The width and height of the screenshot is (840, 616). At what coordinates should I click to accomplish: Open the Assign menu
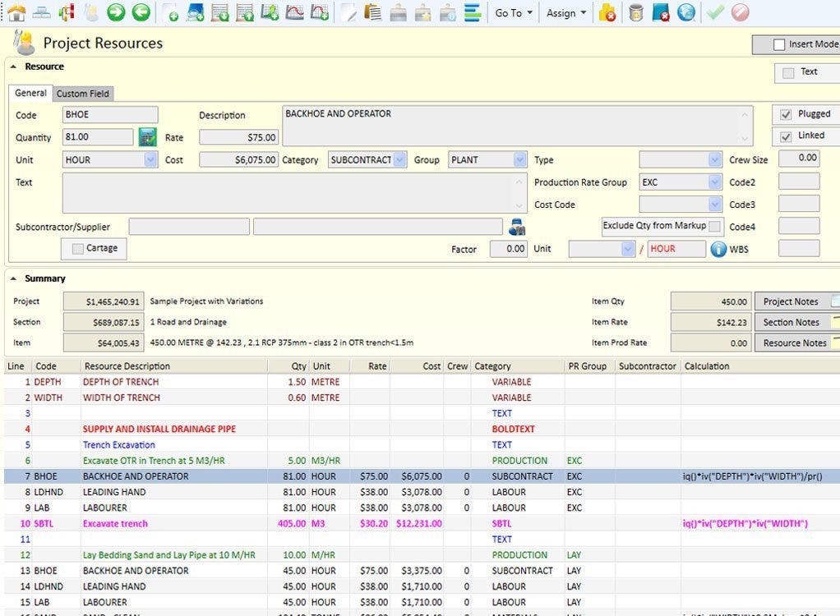coord(565,12)
